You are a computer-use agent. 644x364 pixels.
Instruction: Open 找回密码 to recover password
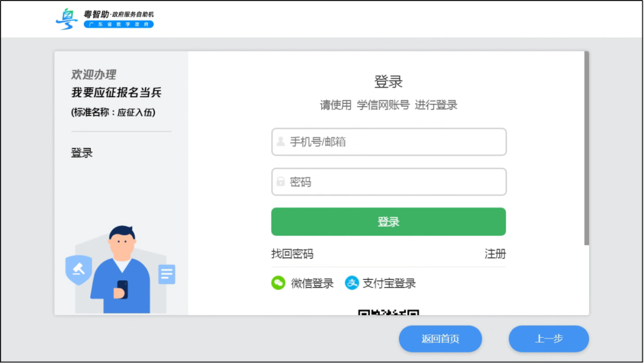[x=292, y=254]
